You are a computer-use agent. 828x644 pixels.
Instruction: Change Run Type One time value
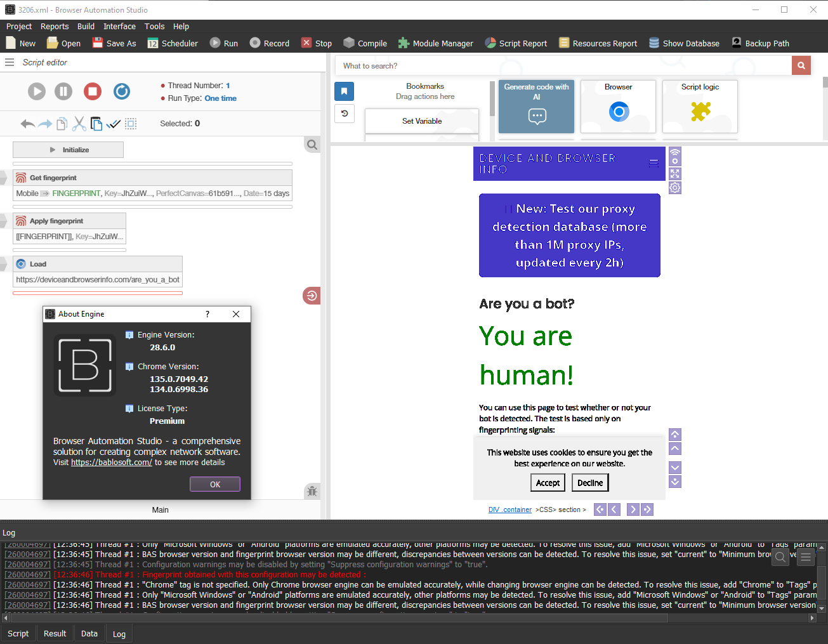[x=220, y=98]
